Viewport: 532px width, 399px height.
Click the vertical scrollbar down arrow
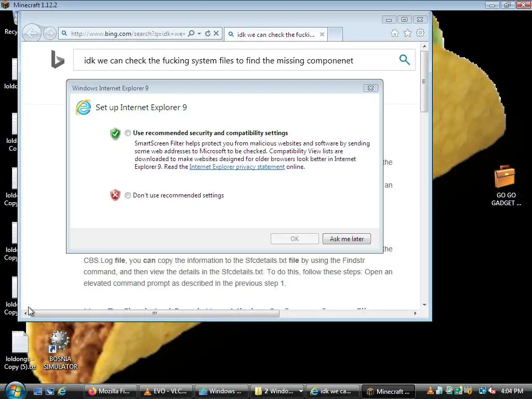(424, 304)
